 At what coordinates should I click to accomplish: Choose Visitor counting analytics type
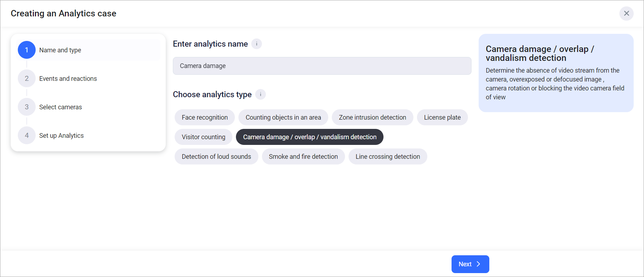tap(203, 137)
